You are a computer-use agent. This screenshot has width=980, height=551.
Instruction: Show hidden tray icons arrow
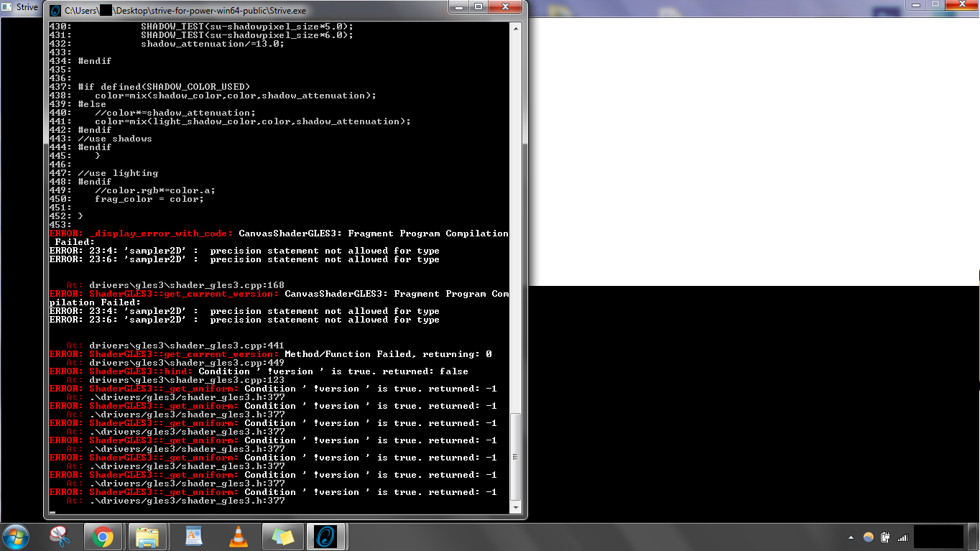pyautogui.click(x=851, y=537)
